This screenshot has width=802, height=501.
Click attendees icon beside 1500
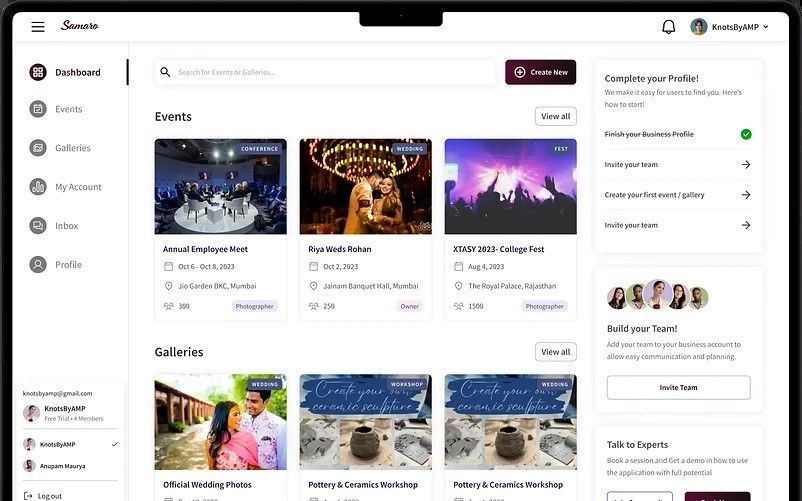pos(458,306)
